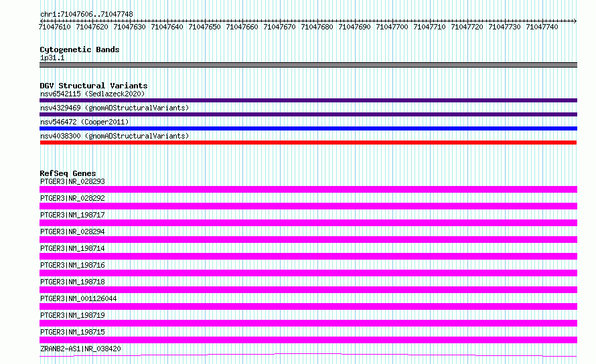Click the chr1:71047606..71047748 region label
This screenshot has height=364, width=596.
(86, 14)
